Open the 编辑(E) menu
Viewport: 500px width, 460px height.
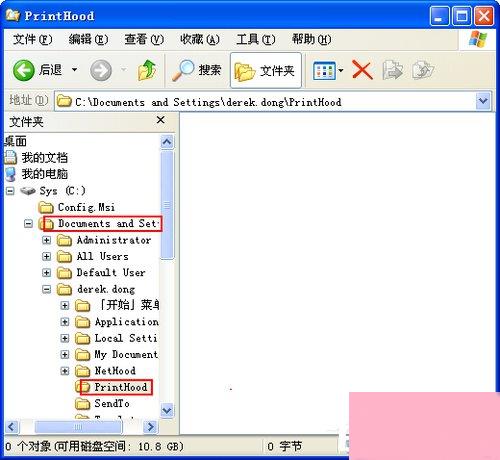[88, 40]
